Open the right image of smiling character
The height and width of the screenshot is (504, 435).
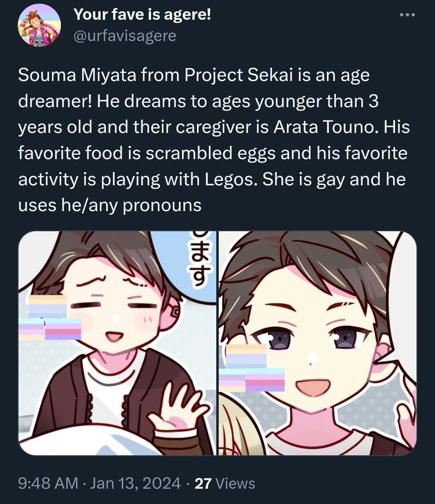coord(318,343)
